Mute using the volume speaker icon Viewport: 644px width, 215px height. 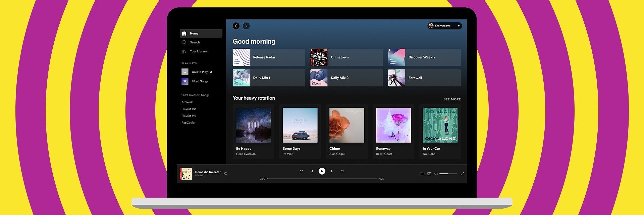click(x=436, y=174)
